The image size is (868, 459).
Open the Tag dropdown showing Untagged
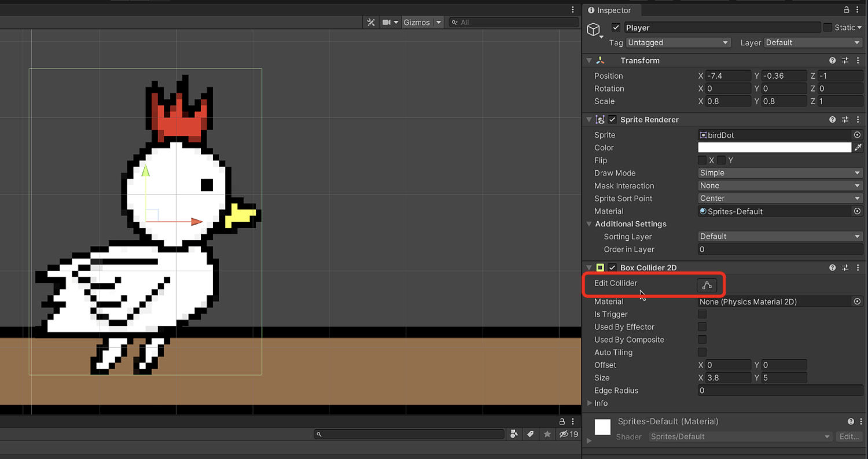coord(678,43)
